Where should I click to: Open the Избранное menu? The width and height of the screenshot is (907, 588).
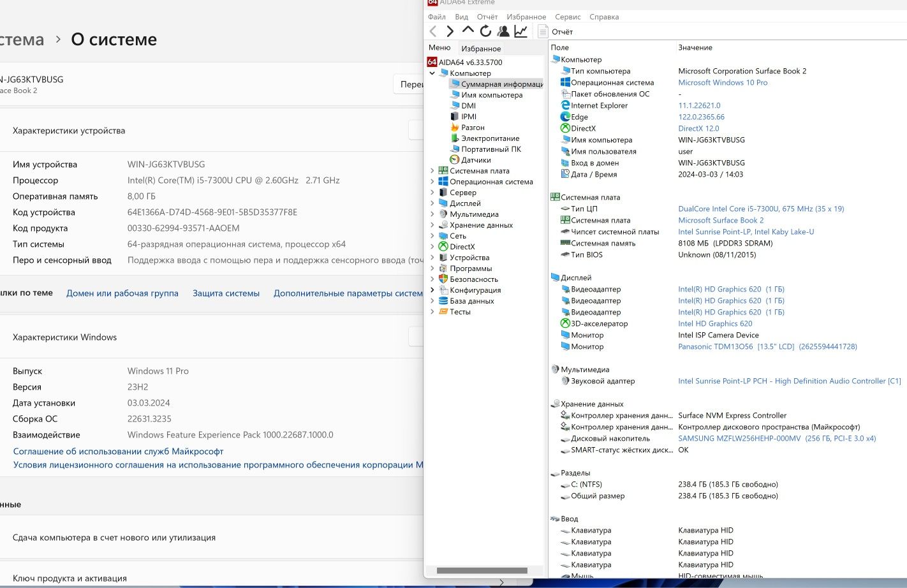[526, 17]
